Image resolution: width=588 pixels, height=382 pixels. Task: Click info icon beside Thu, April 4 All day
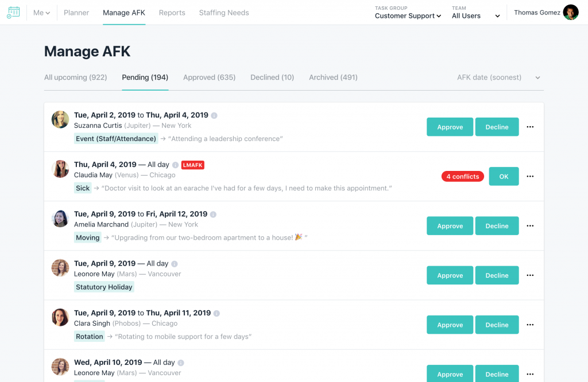coord(175,165)
